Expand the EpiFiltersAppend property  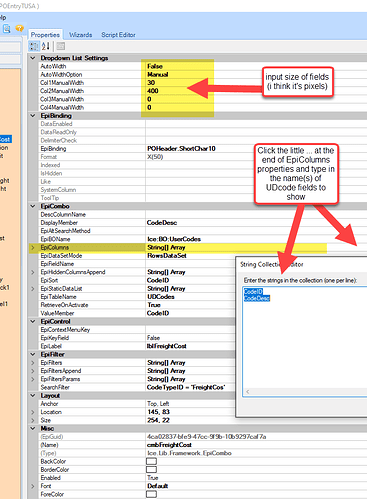point(33,371)
